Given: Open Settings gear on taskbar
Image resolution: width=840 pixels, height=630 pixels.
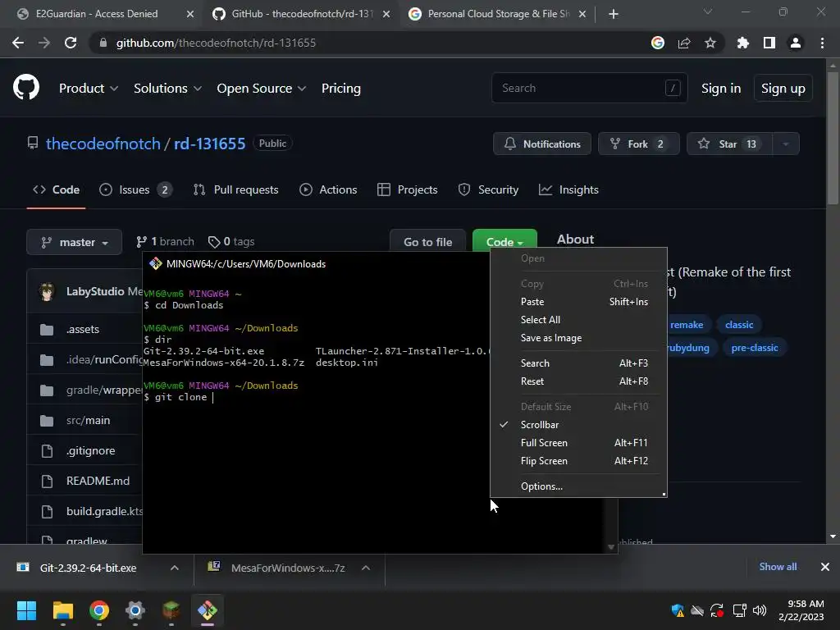Looking at the screenshot, I should pyautogui.click(x=135, y=610).
